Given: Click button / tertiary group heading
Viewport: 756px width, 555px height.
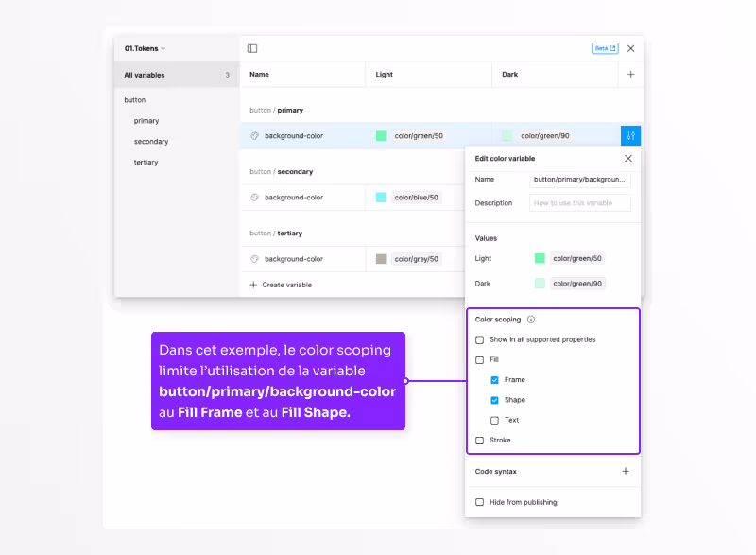Looking at the screenshot, I should pyautogui.click(x=276, y=234).
